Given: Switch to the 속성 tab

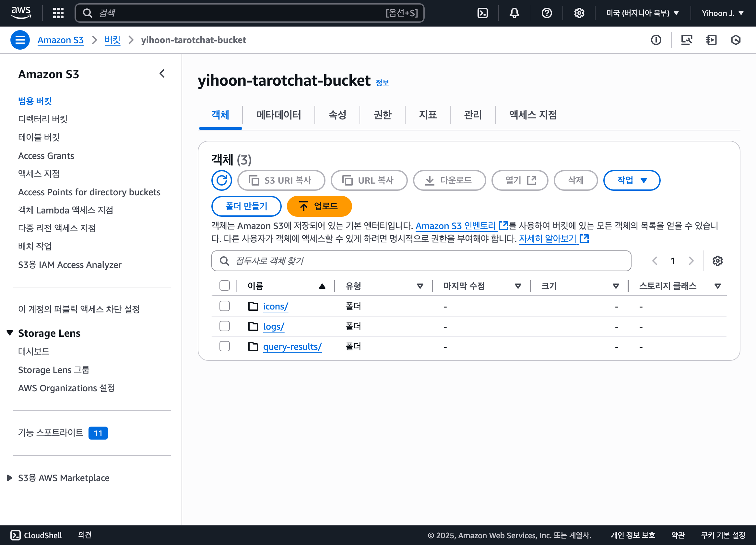Looking at the screenshot, I should tap(337, 115).
